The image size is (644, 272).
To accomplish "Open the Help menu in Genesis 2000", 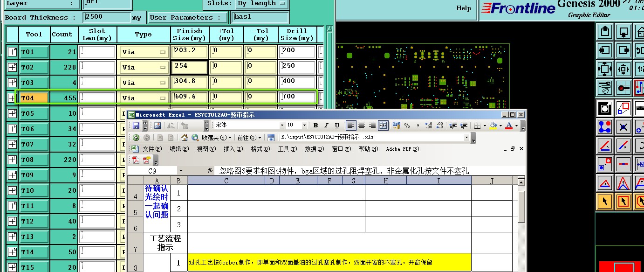I will (x=463, y=8).
